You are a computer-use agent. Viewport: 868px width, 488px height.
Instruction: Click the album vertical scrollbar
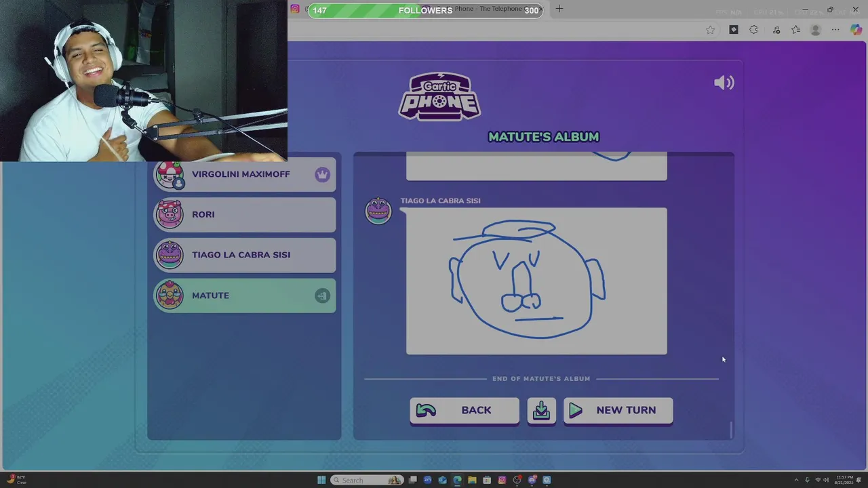tap(731, 430)
